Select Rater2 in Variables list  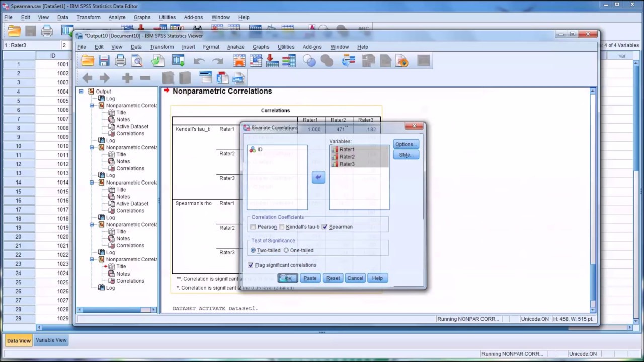347,157
